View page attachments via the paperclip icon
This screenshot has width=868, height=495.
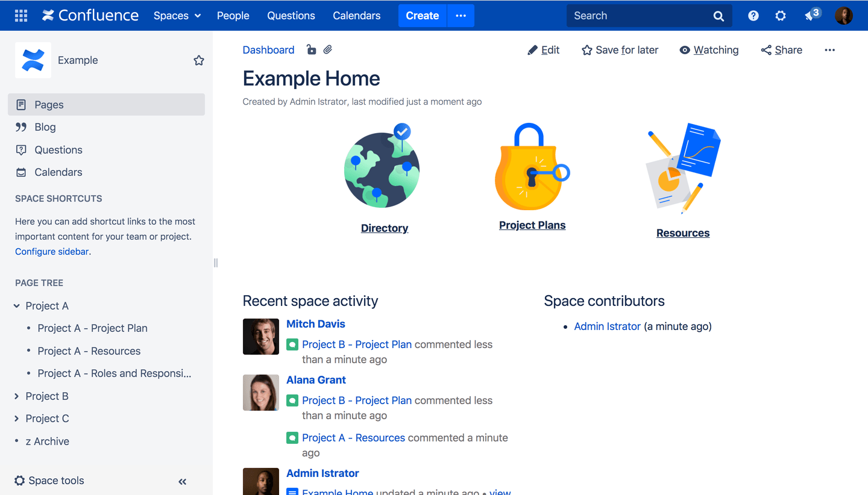[327, 49]
